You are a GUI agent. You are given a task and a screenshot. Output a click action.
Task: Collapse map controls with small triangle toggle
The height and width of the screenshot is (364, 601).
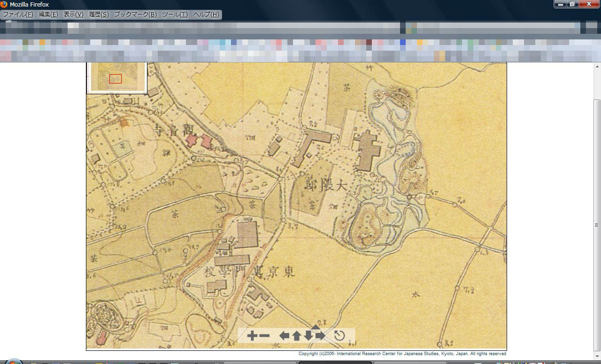coord(316,327)
